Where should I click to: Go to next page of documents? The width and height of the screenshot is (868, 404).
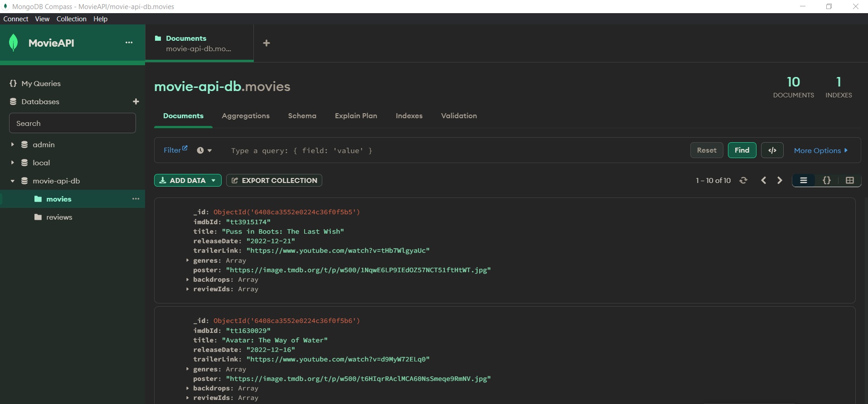[x=780, y=180]
